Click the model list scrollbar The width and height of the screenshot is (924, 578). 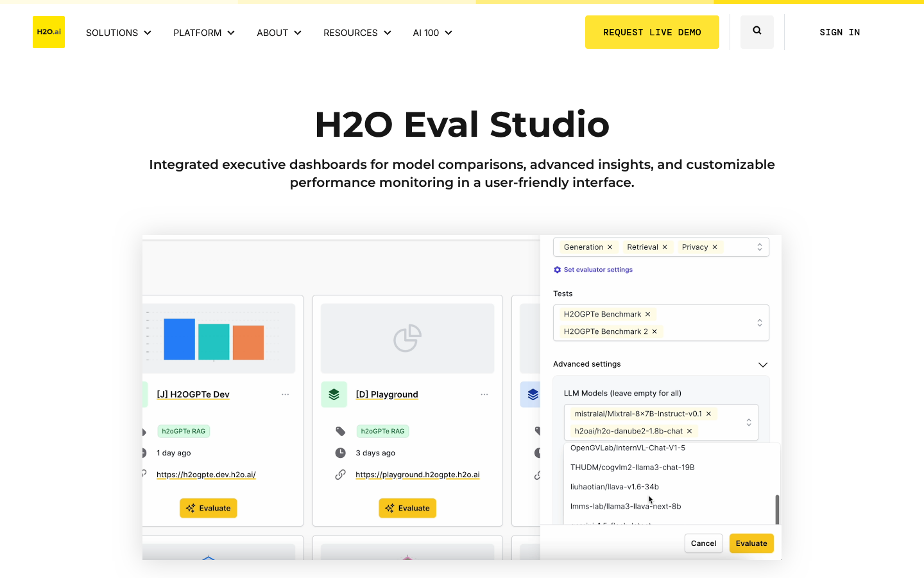777,509
